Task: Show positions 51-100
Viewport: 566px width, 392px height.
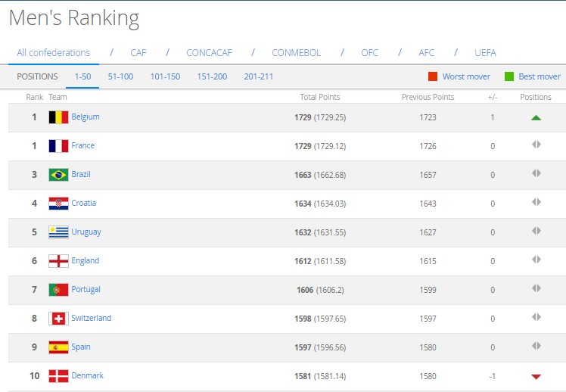Action: [x=120, y=76]
